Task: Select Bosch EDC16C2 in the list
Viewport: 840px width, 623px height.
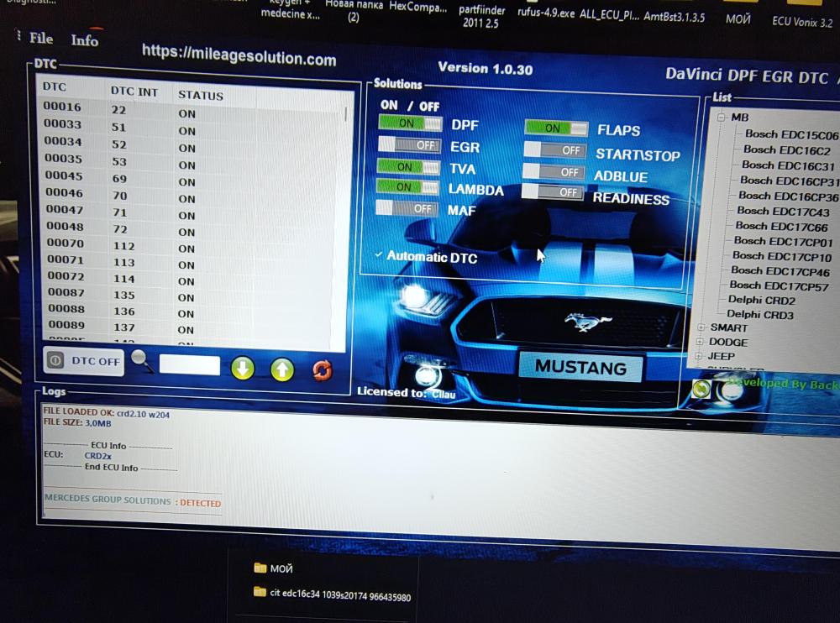Action: 786,150
